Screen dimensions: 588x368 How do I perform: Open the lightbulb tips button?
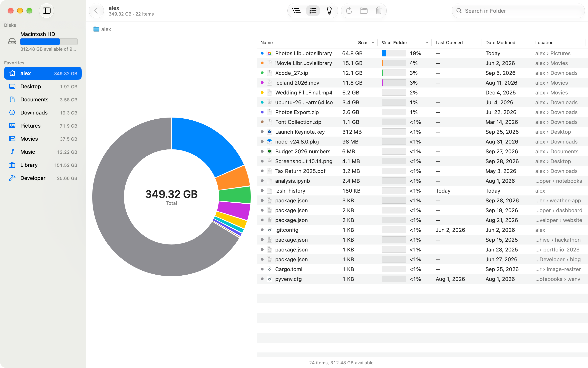pos(329,11)
